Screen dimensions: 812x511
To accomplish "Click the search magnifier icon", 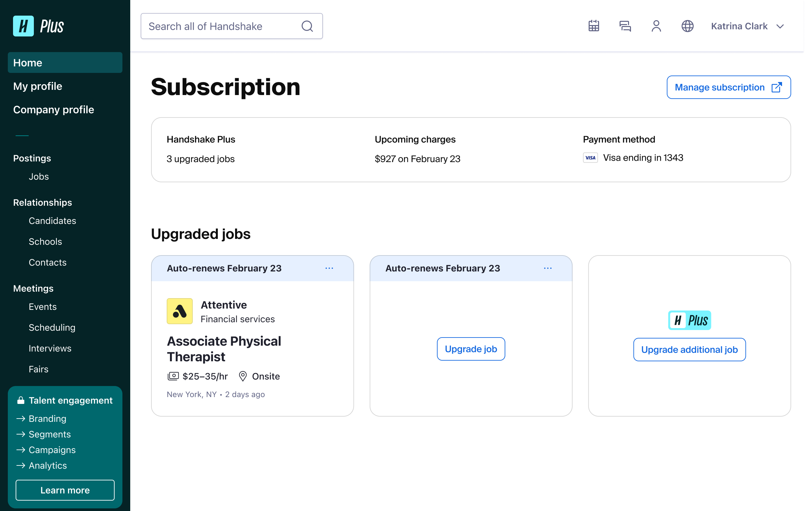I will (307, 26).
